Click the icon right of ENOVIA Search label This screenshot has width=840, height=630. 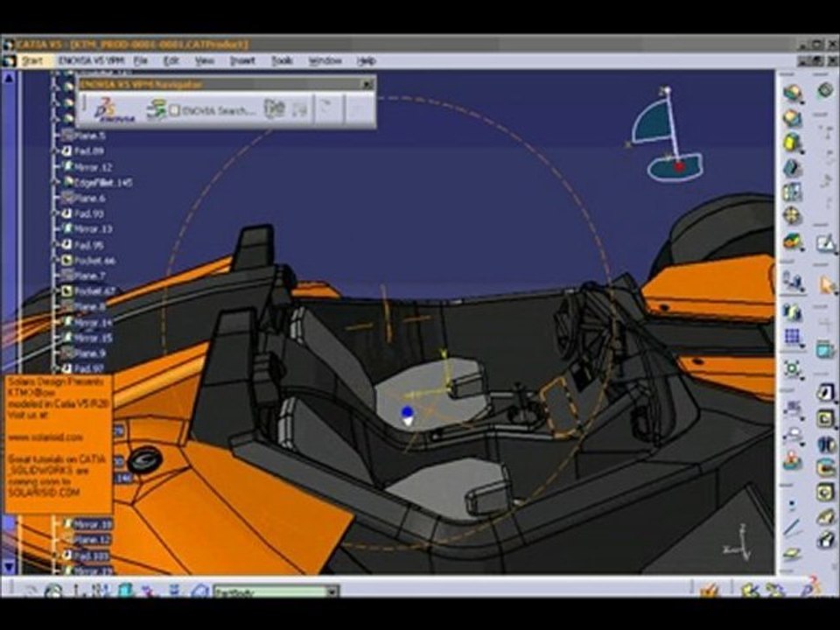click(274, 109)
